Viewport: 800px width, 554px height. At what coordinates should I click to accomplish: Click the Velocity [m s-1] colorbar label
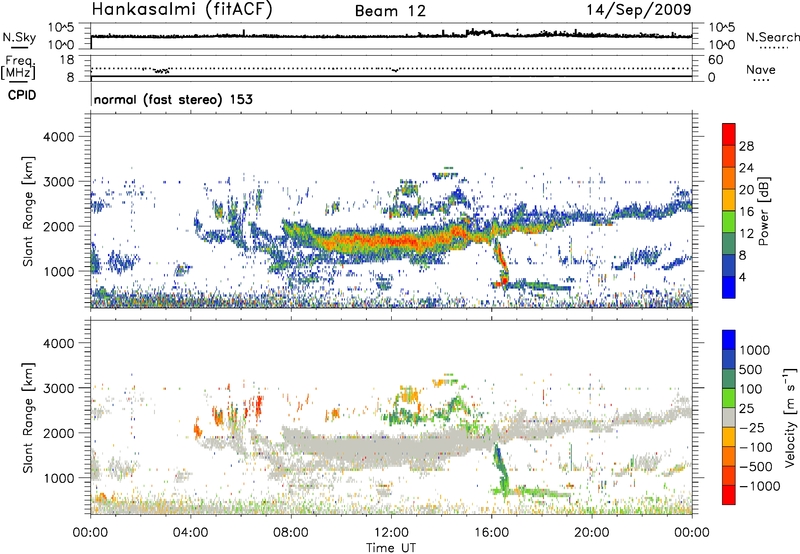[x=790, y=417]
